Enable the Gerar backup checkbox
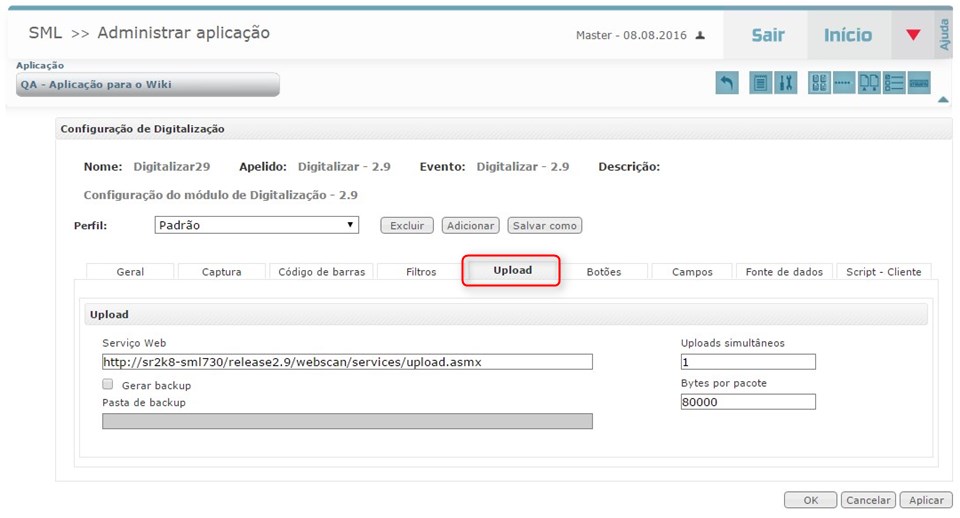This screenshot has height=518, width=960. 108,384
